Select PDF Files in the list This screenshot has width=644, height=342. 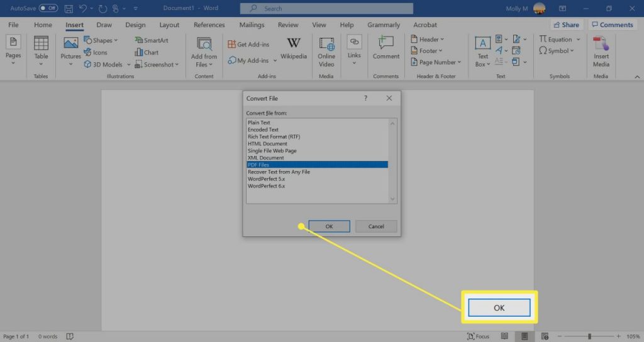317,165
